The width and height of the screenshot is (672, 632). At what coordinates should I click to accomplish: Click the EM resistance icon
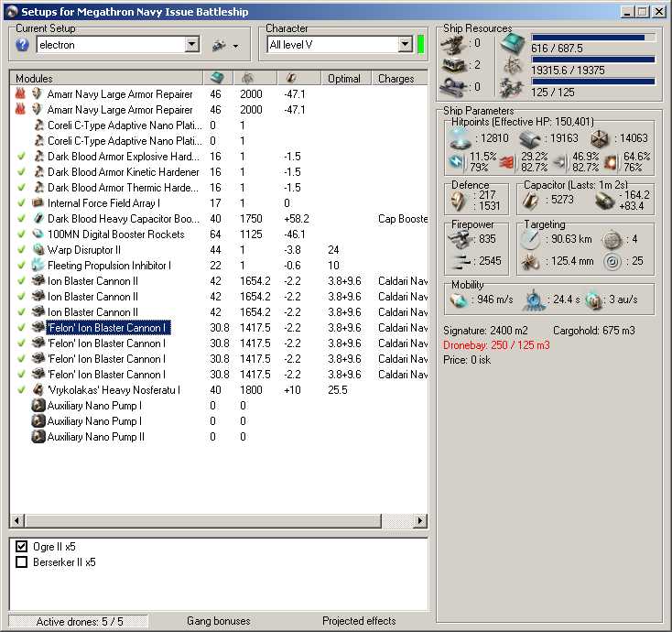(x=457, y=161)
